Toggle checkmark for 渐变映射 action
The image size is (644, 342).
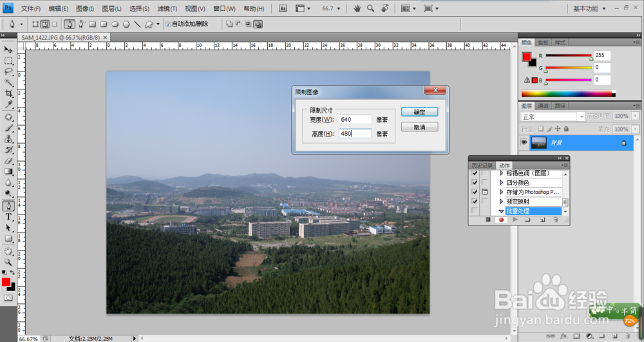(x=475, y=202)
